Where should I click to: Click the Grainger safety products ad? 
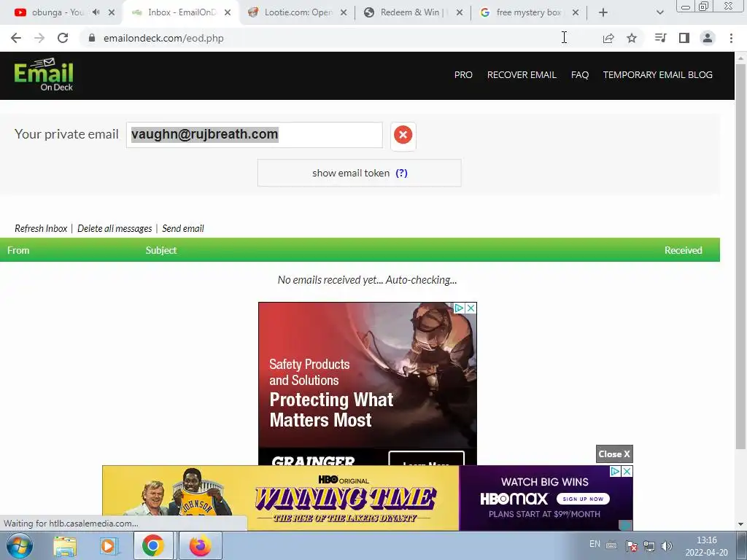(368, 384)
